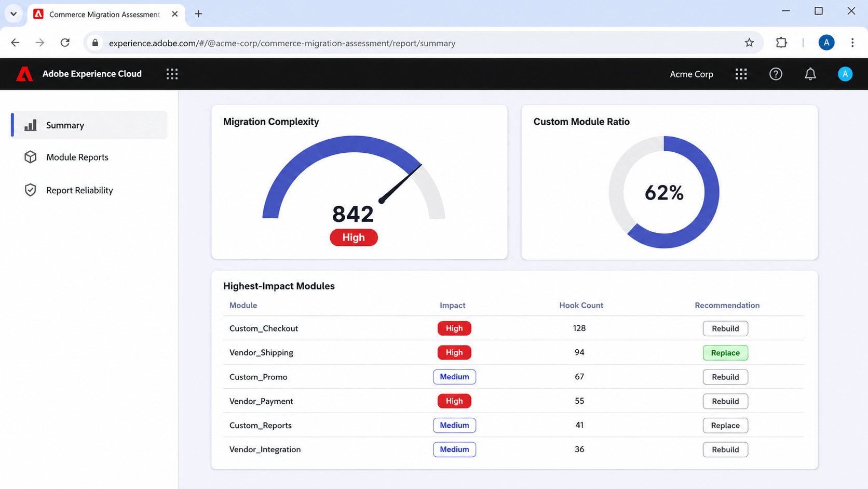Click the Summary bar-chart icon
The width and height of the screenshot is (868, 489).
(31, 125)
